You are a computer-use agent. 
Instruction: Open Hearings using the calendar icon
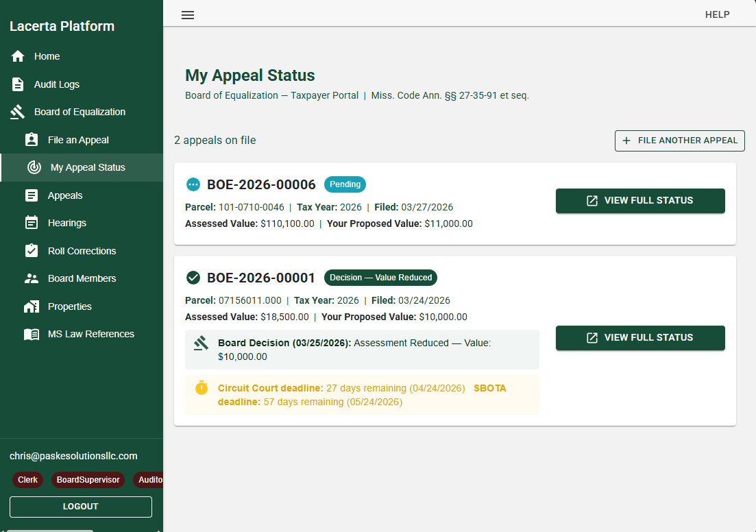coord(31,222)
